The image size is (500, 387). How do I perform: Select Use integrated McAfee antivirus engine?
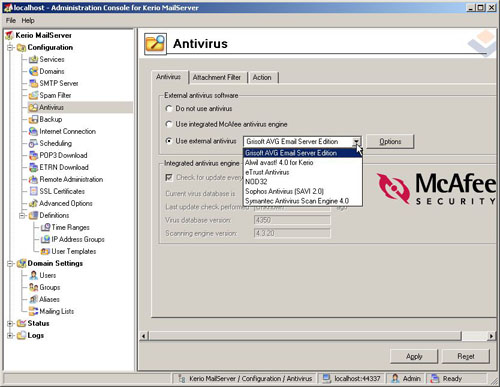point(169,124)
